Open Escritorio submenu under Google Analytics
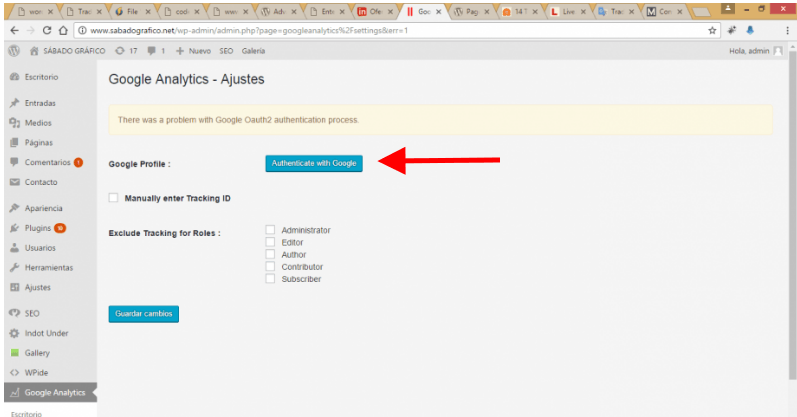 [26, 413]
